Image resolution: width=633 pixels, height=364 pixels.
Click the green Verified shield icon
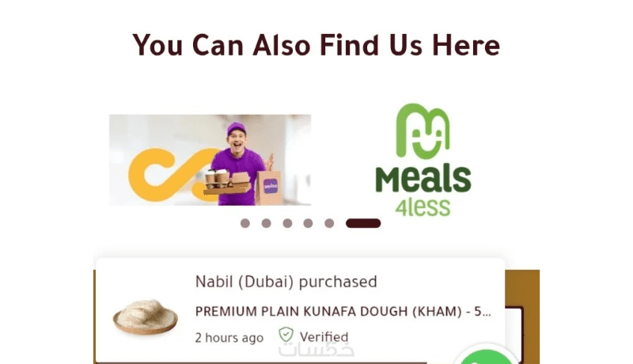tap(286, 335)
